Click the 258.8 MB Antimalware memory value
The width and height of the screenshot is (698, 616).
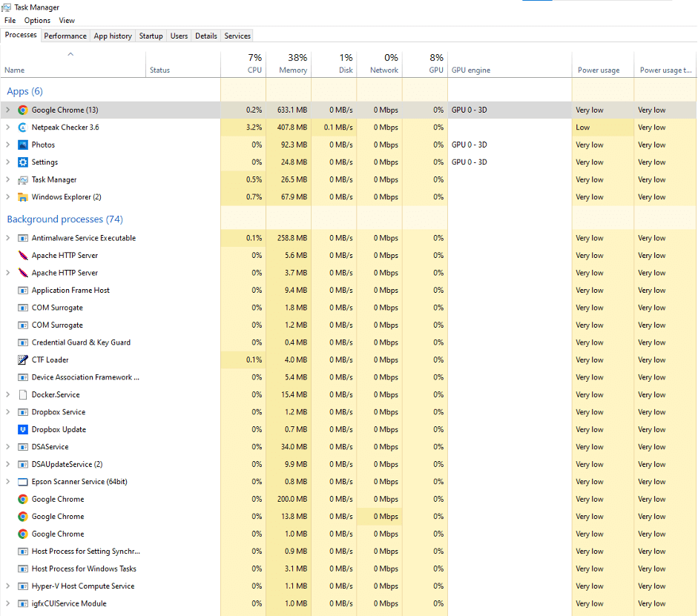[x=292, y=238]
